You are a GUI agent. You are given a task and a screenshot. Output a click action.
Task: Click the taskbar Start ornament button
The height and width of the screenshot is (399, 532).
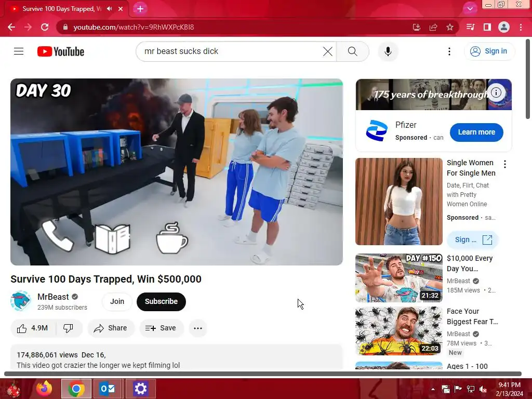coord(13,389)
